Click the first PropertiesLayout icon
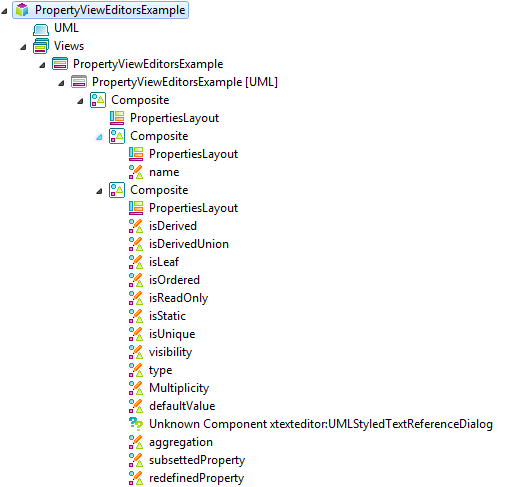515x487 pixels. [117, 118]
